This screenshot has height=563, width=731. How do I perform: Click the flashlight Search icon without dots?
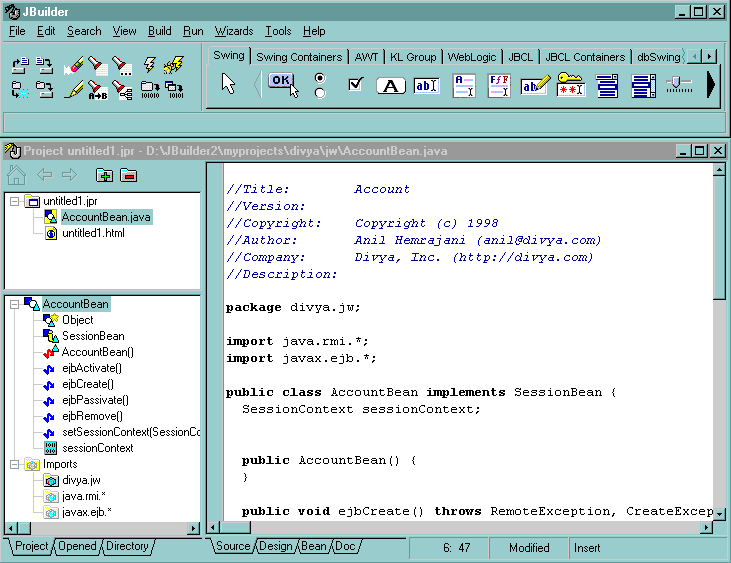98,65
